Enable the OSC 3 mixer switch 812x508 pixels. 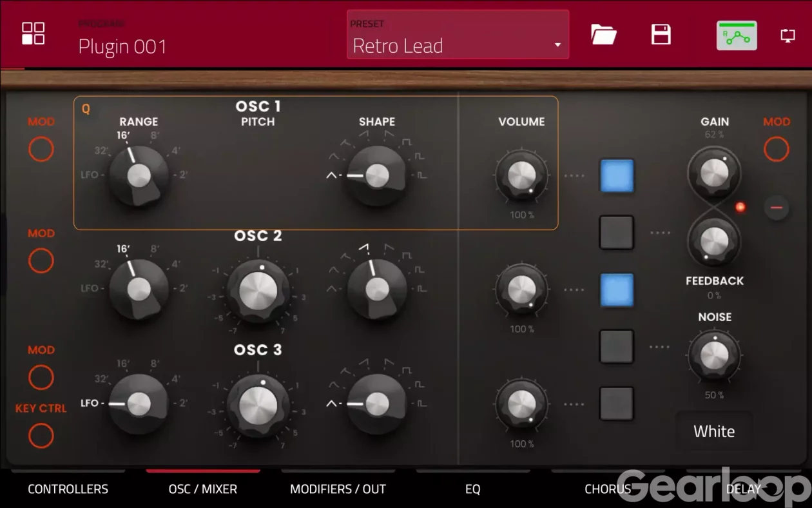tap(617, 404)
